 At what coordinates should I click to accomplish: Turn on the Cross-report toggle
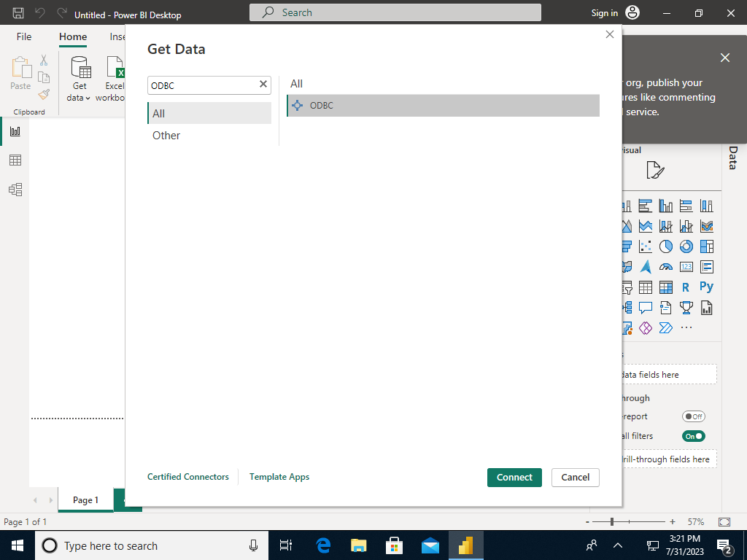click(693, 416)
